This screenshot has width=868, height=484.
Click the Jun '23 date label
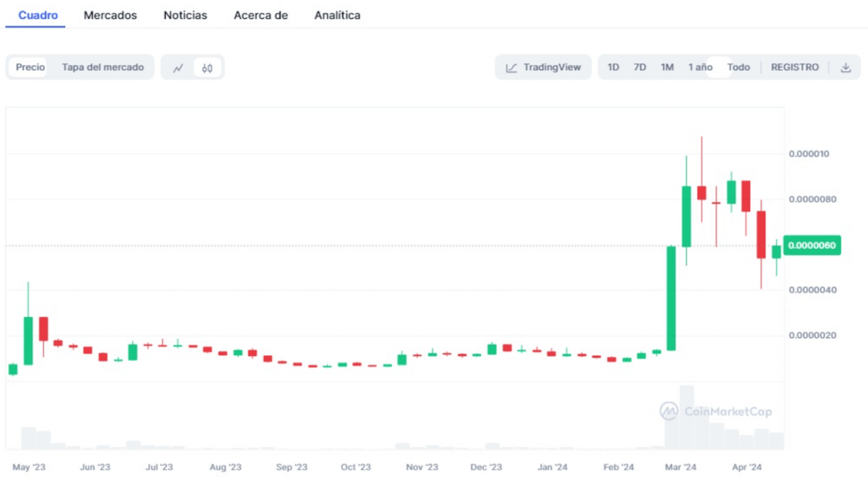coord(95,467)
